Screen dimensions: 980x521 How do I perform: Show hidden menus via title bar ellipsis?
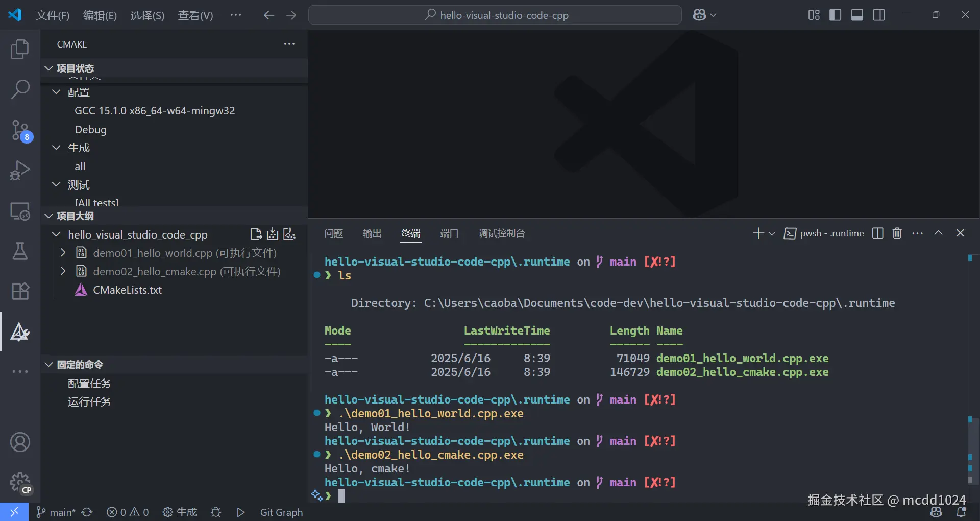coord(236,15)
